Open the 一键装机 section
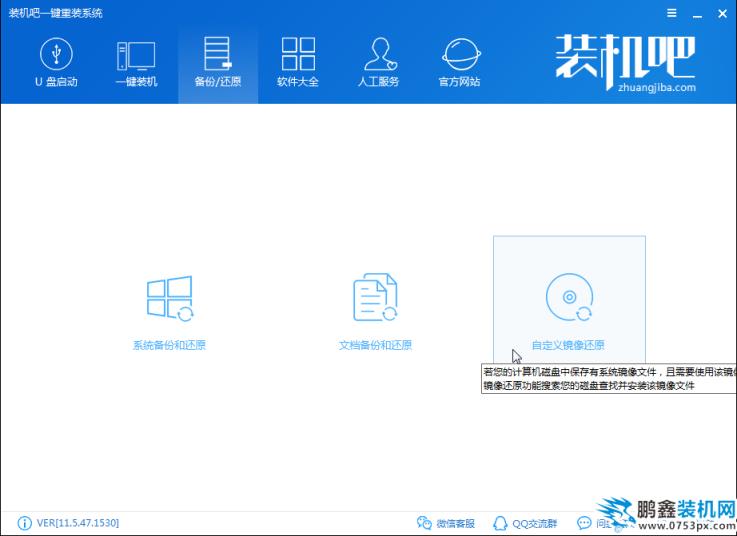Image resolution: width=737 pixels, height=536 pixels. coord(136,64)
